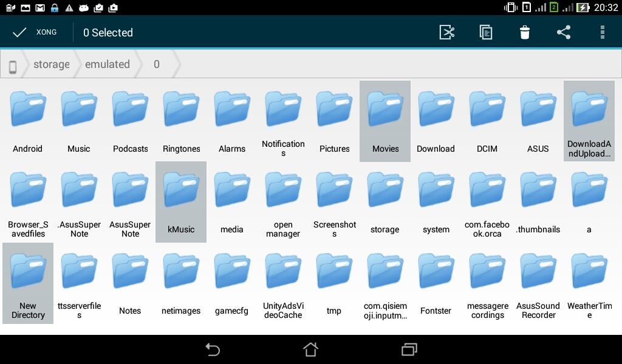Select the Screenshots folder
This screenshot has width=622, height=364.
[x=335, y=202]
